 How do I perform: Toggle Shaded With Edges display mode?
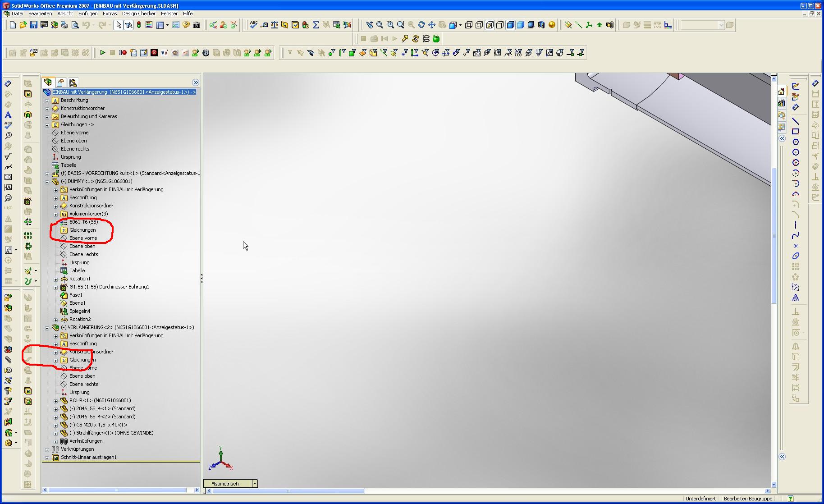[x=510, y=25]
